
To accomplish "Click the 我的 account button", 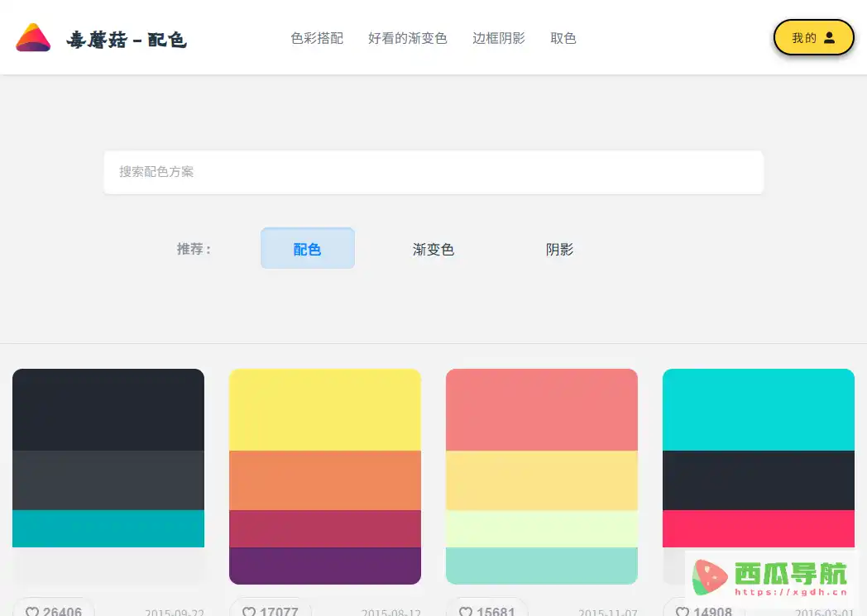I will [813, 37].
